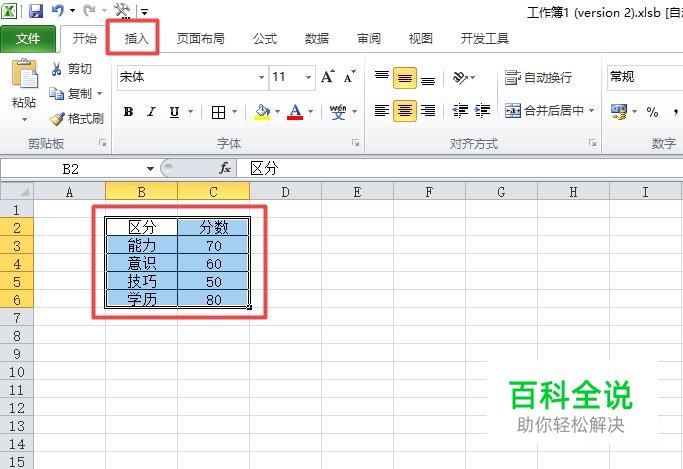Select column D header

tap(285, 192)
